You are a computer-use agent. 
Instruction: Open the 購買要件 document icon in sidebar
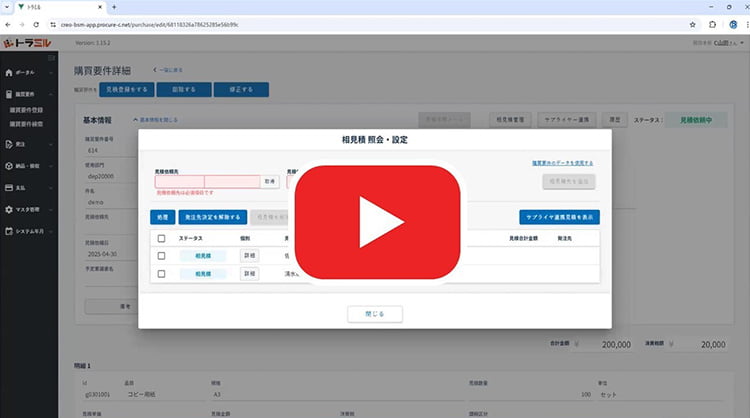pyautogui.click(x=9, y=94)
